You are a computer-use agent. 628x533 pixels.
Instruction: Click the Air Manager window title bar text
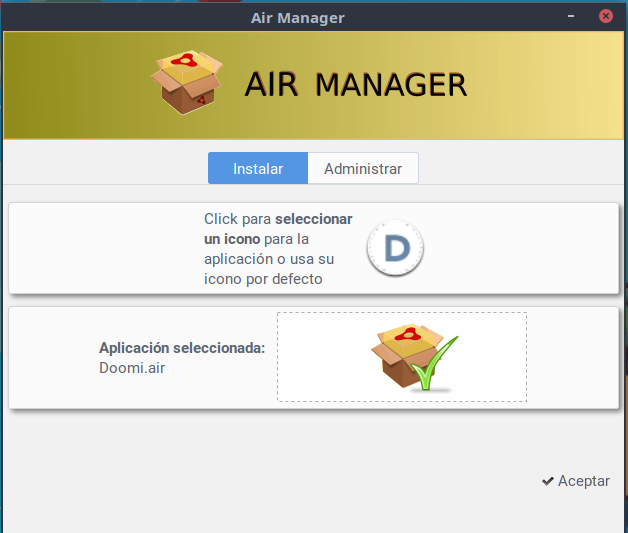(298, 18)
